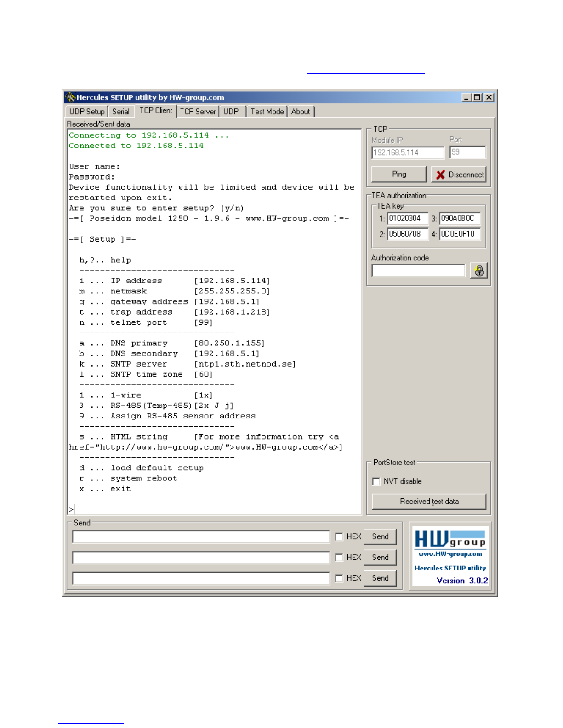563x728 pixels.
Task: Click the 'DNS primary' row
Action: (172, 343)
